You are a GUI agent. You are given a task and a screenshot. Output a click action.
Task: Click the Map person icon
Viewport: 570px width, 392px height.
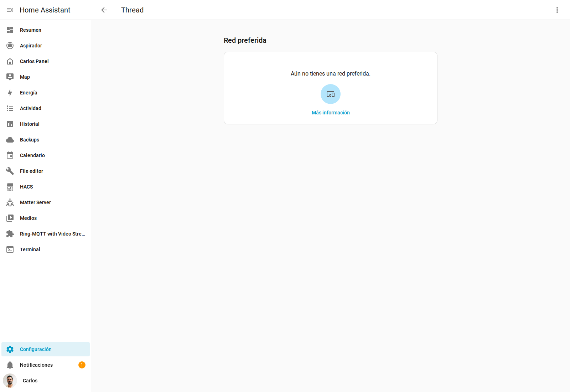[10, 77]
